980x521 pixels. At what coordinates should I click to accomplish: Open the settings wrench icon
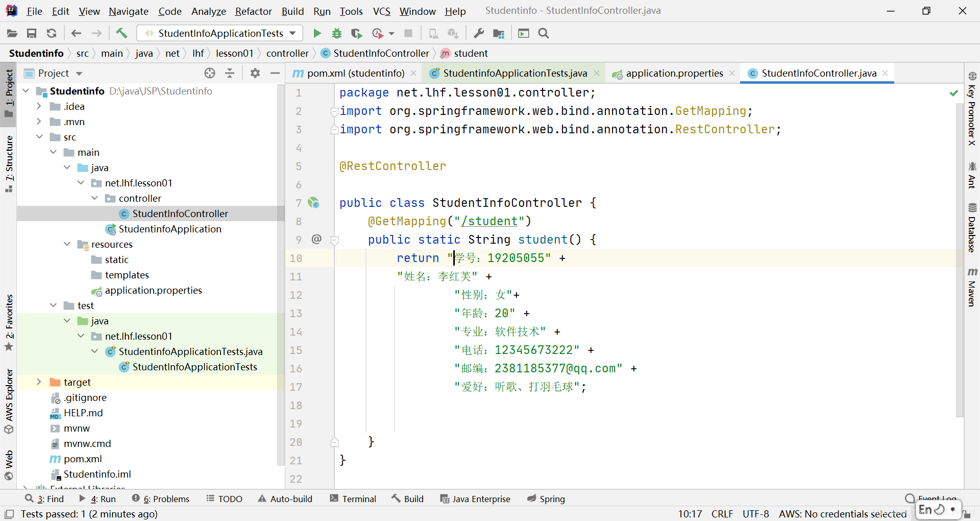(479, 33)
